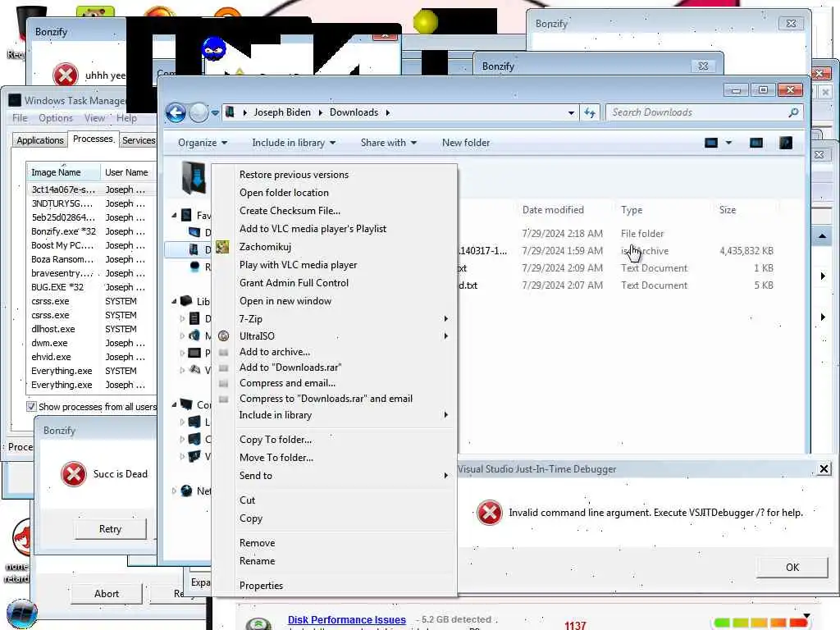
Task: Expand the Include in library submenu arrow
Action: [445, 414]
